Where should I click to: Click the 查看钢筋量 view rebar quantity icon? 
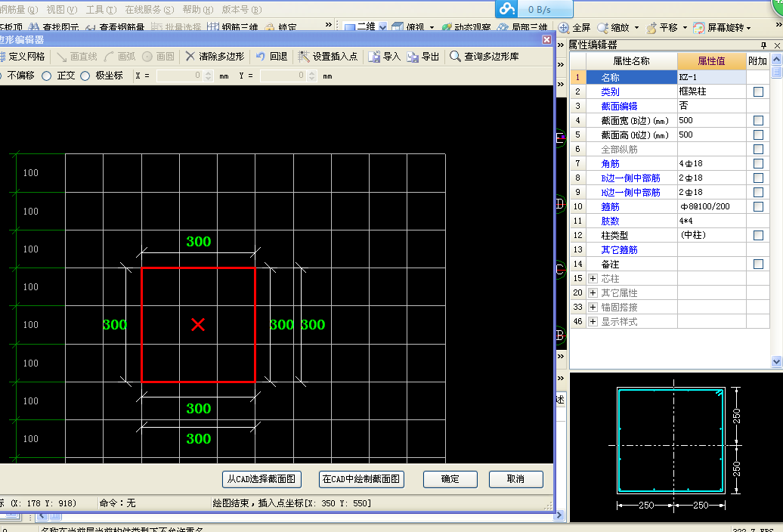point(91,27)
